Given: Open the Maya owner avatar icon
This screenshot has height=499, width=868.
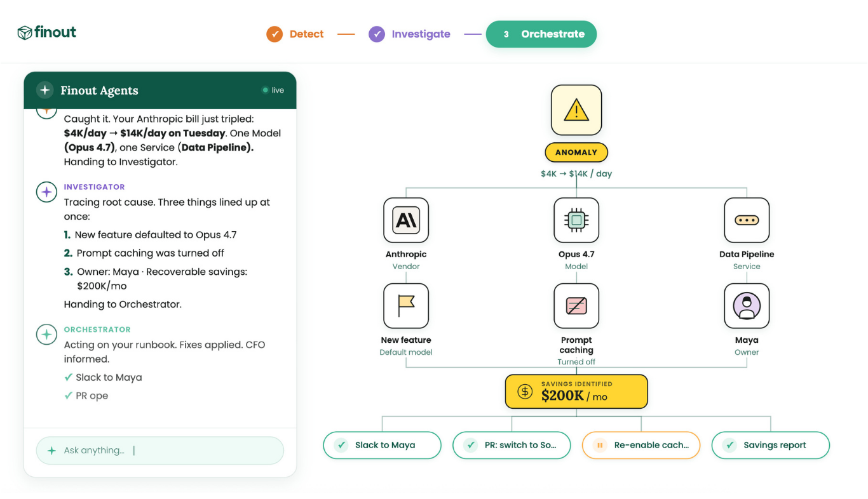Looking at the screenshot, I should [x=747, y=306].
